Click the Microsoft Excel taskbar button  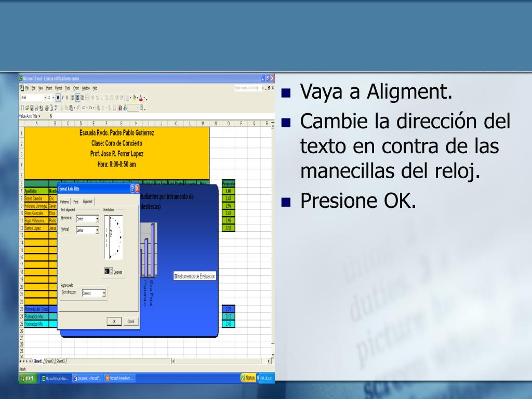click(55, 378)
